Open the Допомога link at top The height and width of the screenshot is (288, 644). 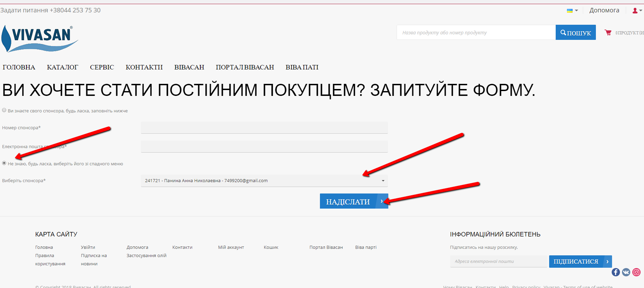[604, 10]
